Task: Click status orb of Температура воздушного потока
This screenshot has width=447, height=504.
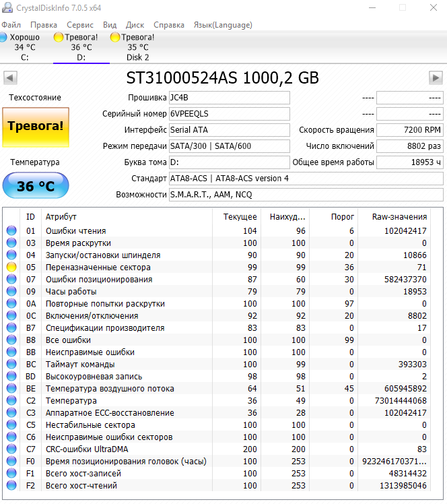Action: (11, 388)
